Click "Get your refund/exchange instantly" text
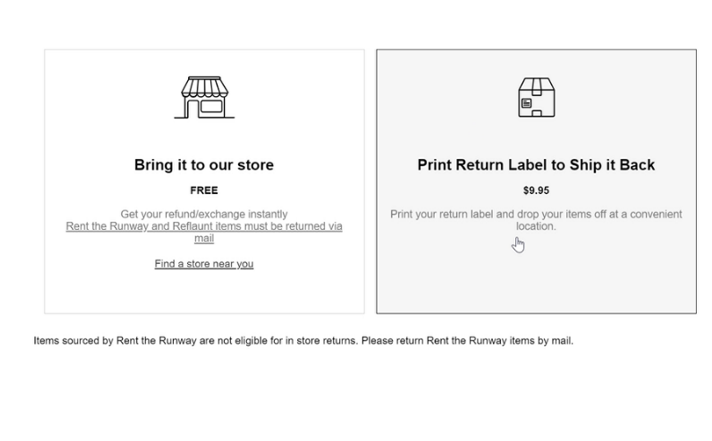712x441 pixels. pos(204,214)
